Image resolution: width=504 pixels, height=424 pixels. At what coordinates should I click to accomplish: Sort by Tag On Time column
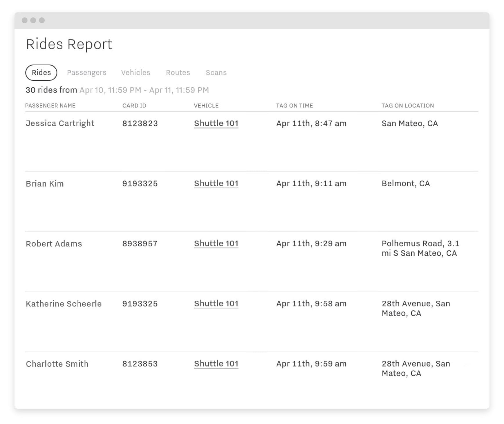coord(295,106)
